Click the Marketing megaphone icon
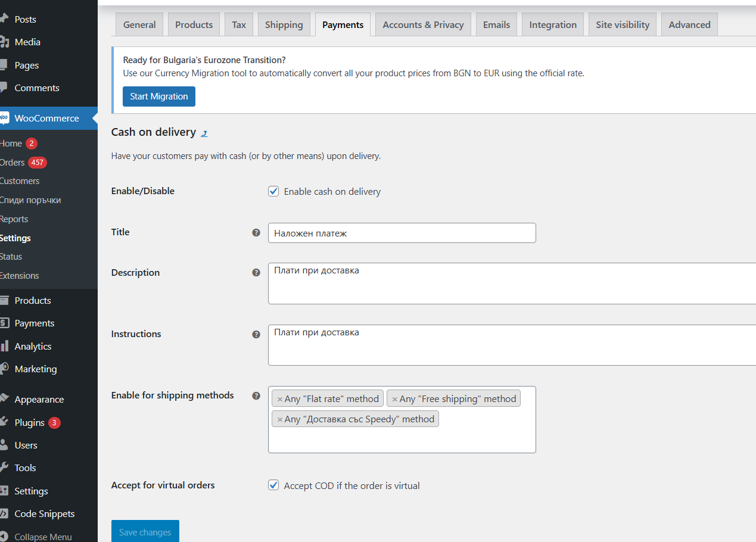The image size is (756, 542). click(4, 369)
